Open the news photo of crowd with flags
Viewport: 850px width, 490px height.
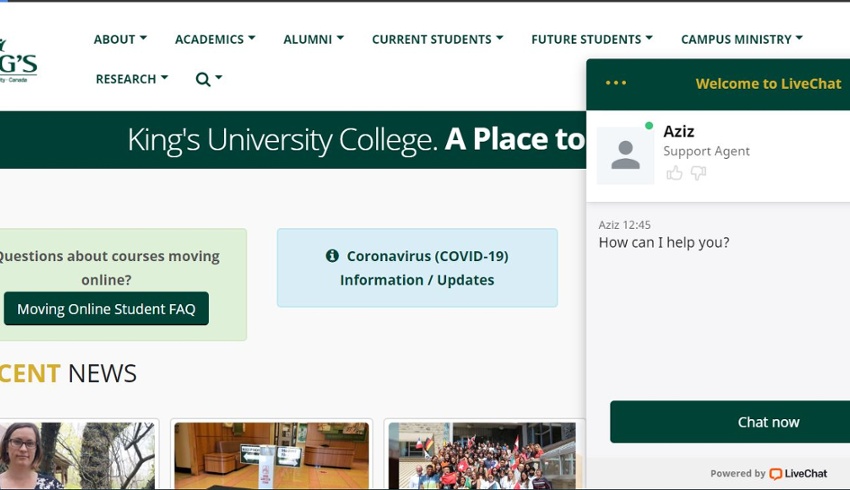(482, 455)
